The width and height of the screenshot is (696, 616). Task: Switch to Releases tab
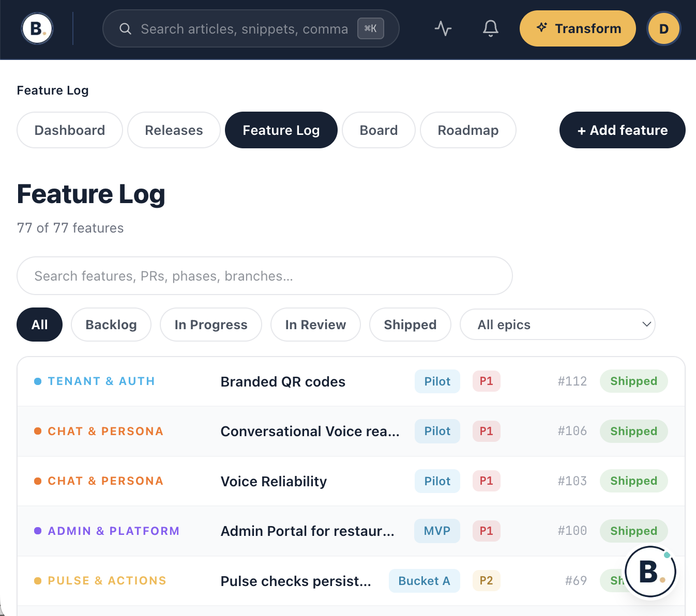coord(174,130)
